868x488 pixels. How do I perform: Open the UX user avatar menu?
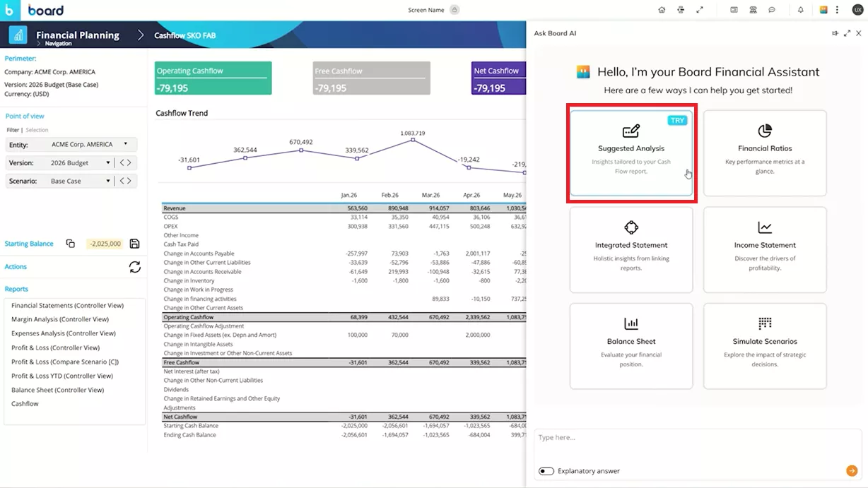pyautogui.click(x=857, y=10)
